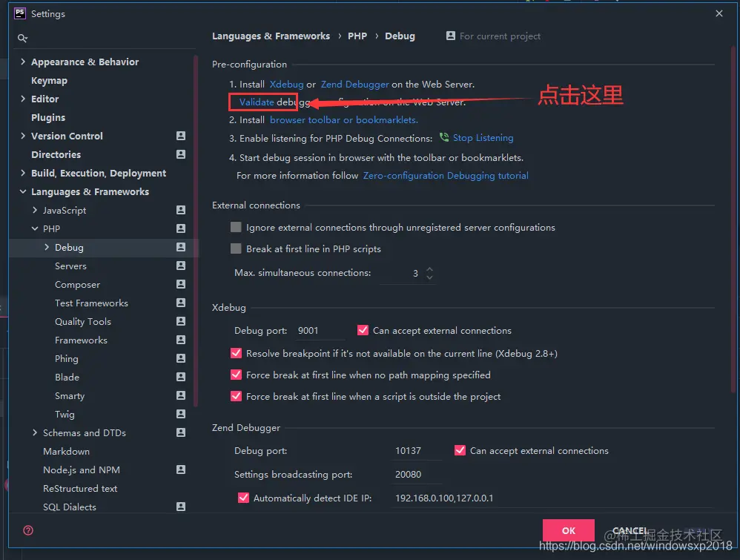
Task: Expand Schemas and DTDs node
Action: click(34, 432)
